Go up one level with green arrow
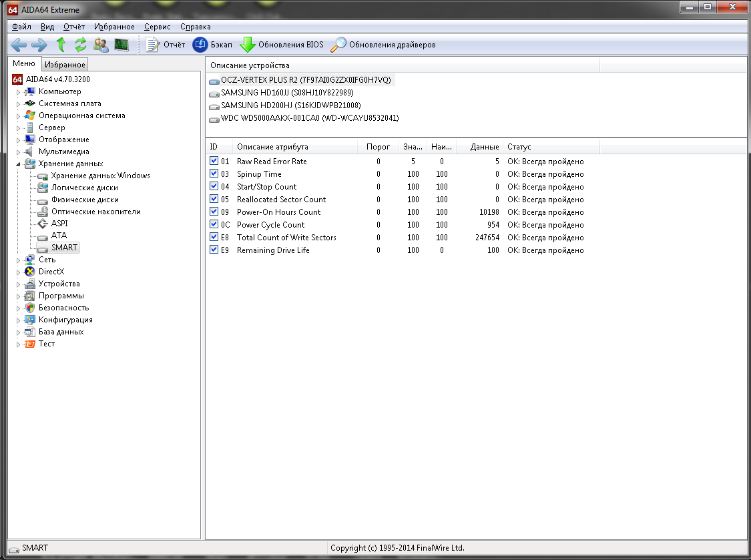The height and width of the screenshot is (560, 751). [x=60, y=45]
